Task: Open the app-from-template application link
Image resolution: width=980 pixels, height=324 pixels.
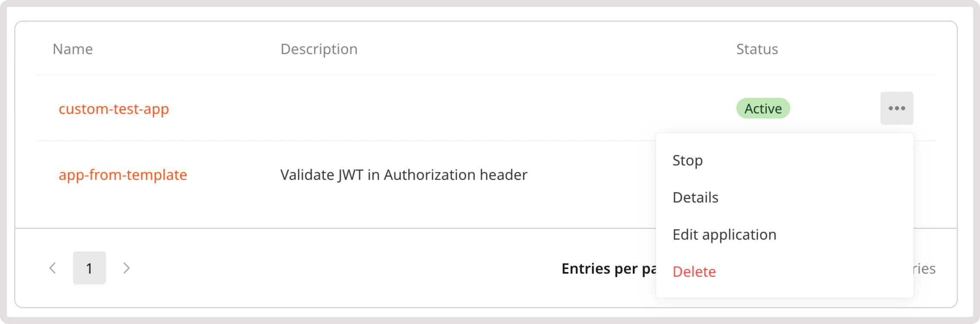Action: (x=123, y=175)
